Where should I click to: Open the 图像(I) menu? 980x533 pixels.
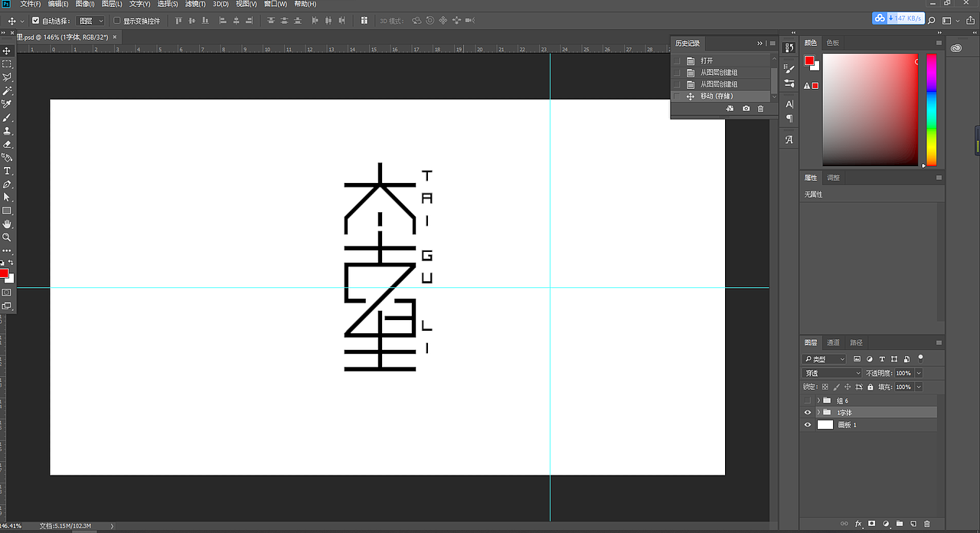(x=84, y=4)
